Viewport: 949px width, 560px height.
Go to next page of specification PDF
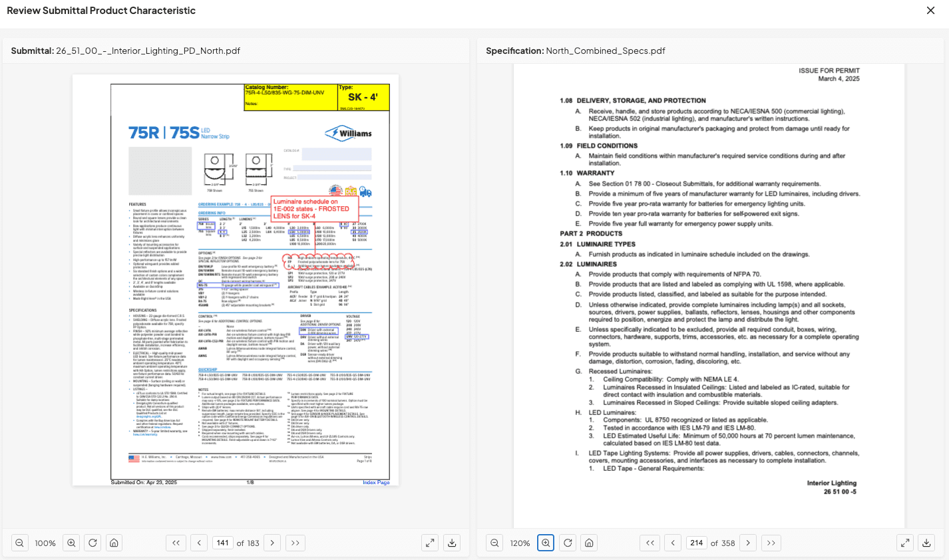tap(748, 543)
